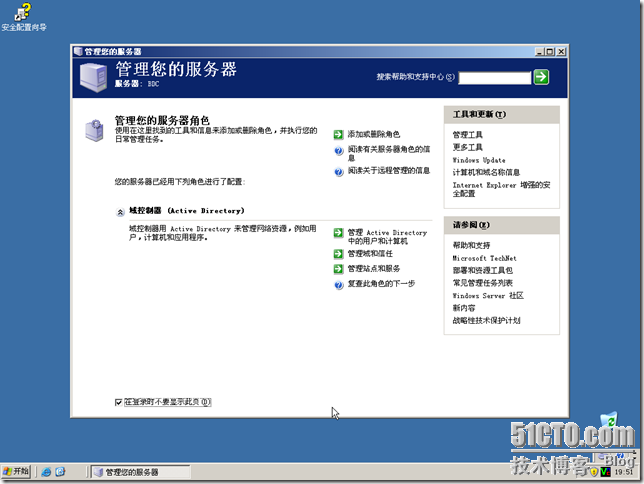Click arrow icon beside 管理站点和服务
644x484 pixels.
[338, 269]
